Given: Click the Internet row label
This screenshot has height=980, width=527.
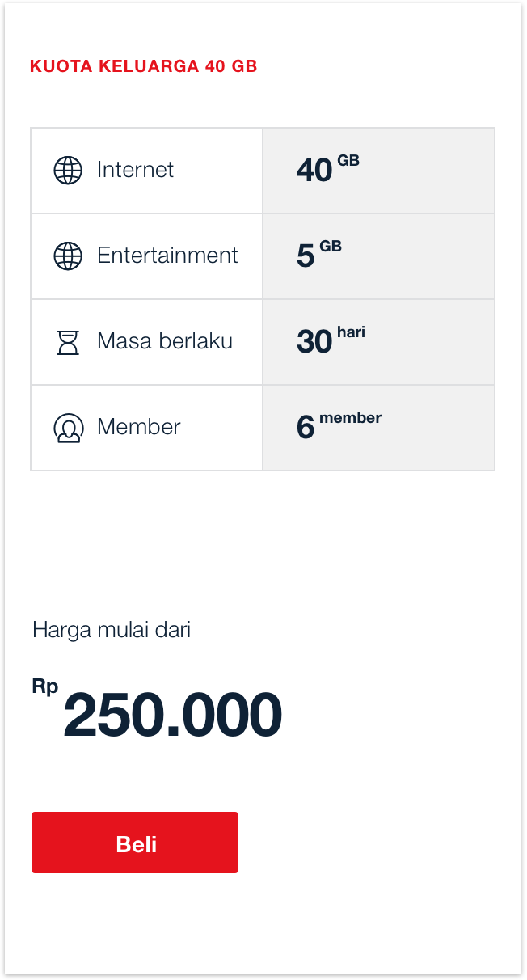Looking at the screenshot, I should (135, 170).
